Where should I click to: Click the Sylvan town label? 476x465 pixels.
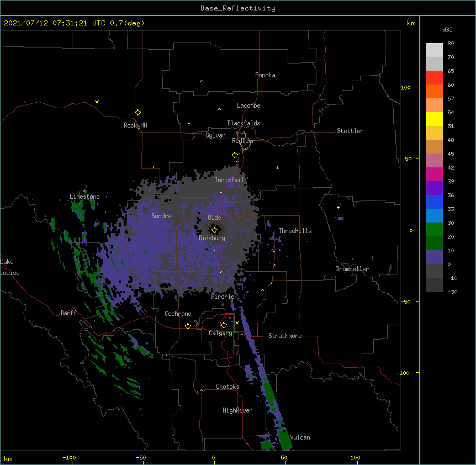pyautogui.click(x=215, y=135)
